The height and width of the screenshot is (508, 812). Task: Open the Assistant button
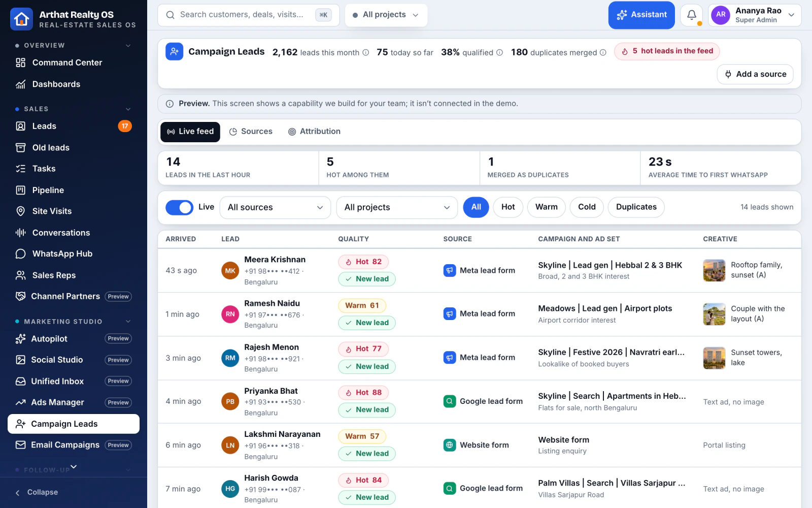coord(641,15)
